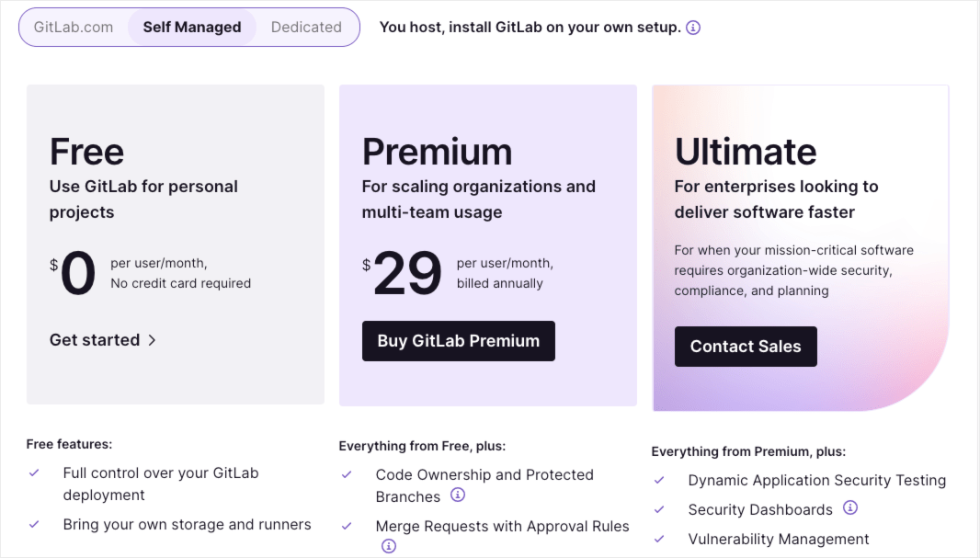Open info icon for Code Ownership feature
980x558 pixels.
pyautogui.click(x=458, y=495)
